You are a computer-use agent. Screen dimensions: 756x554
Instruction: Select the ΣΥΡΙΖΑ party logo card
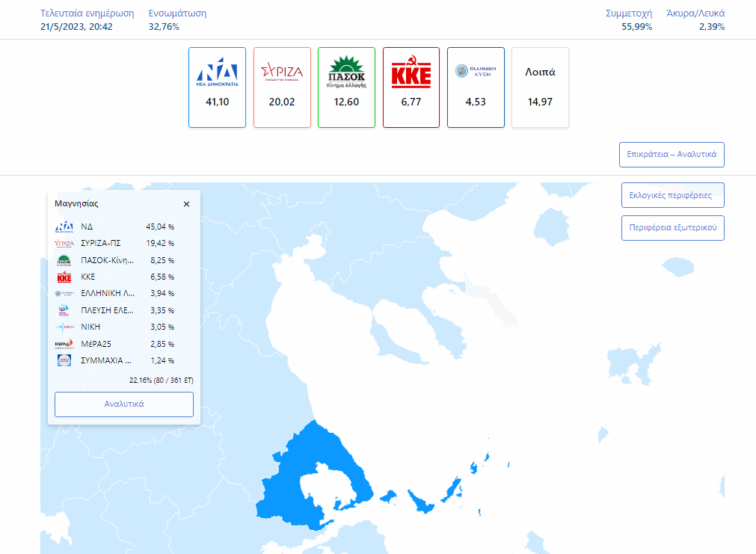[x=282, y=87]
